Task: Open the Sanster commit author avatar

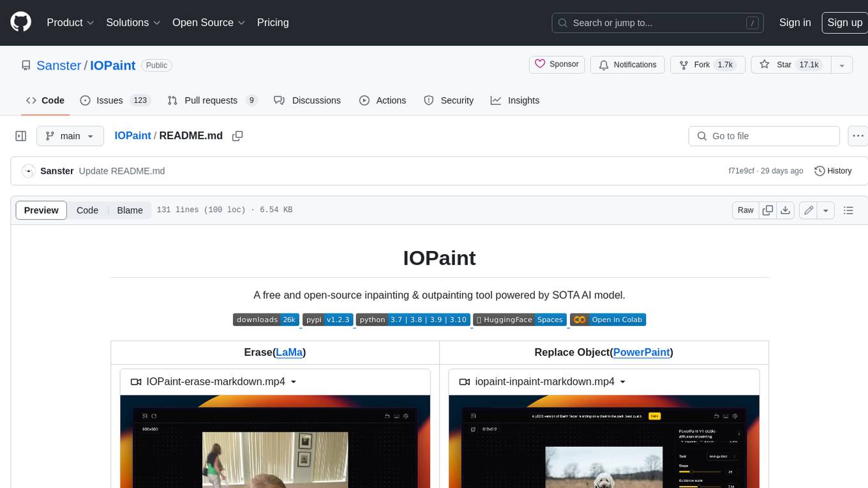Action: (x=28, y=171)
